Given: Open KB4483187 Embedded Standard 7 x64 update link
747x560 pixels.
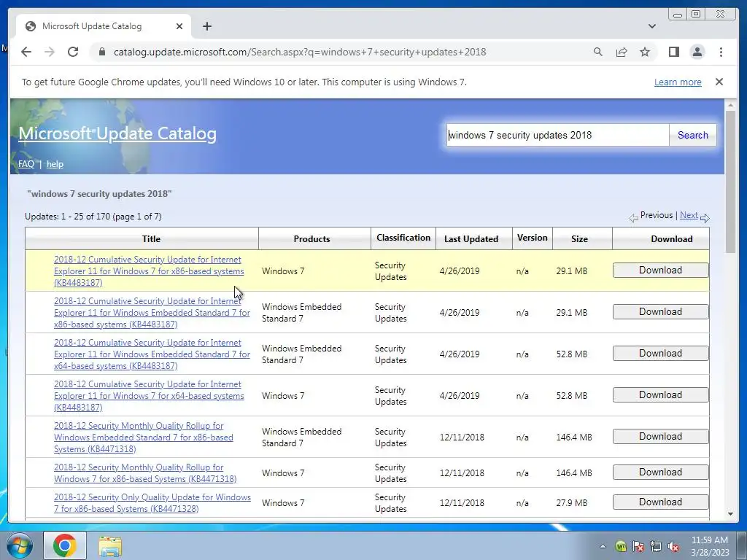Looking at the screenshot, I should 152,354.
